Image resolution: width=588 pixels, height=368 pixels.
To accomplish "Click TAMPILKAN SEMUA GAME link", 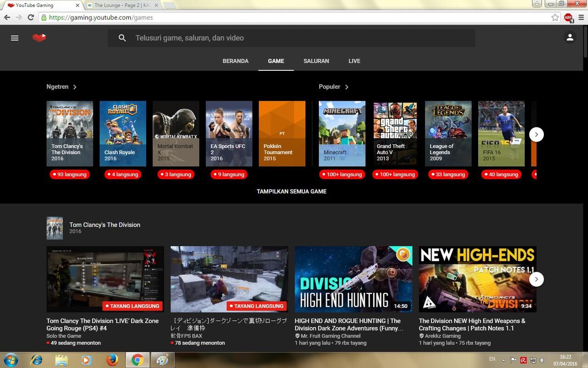I will 292,191.
